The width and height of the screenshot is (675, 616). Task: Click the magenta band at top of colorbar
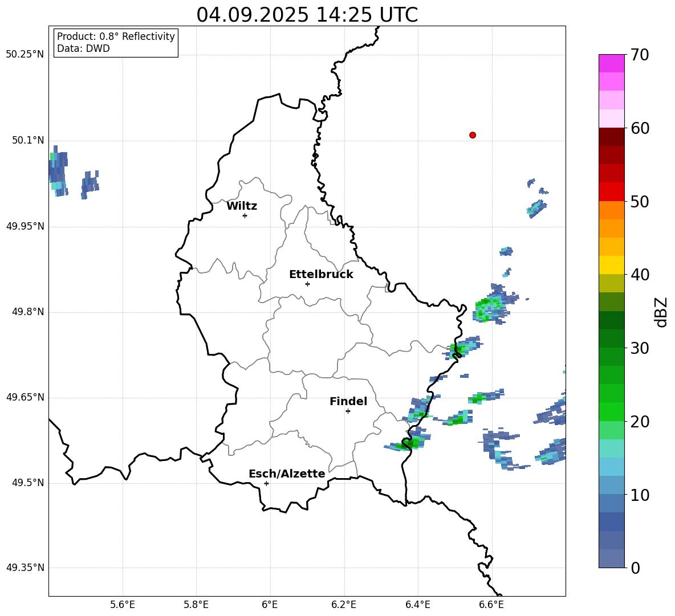pyautogui.click(x=611, y=63)
